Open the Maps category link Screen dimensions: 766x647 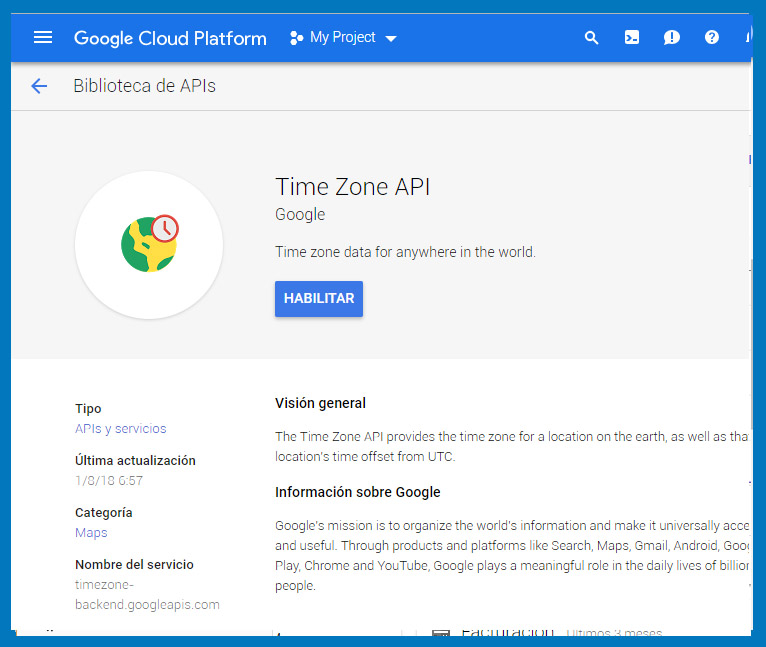click(91, 533)
